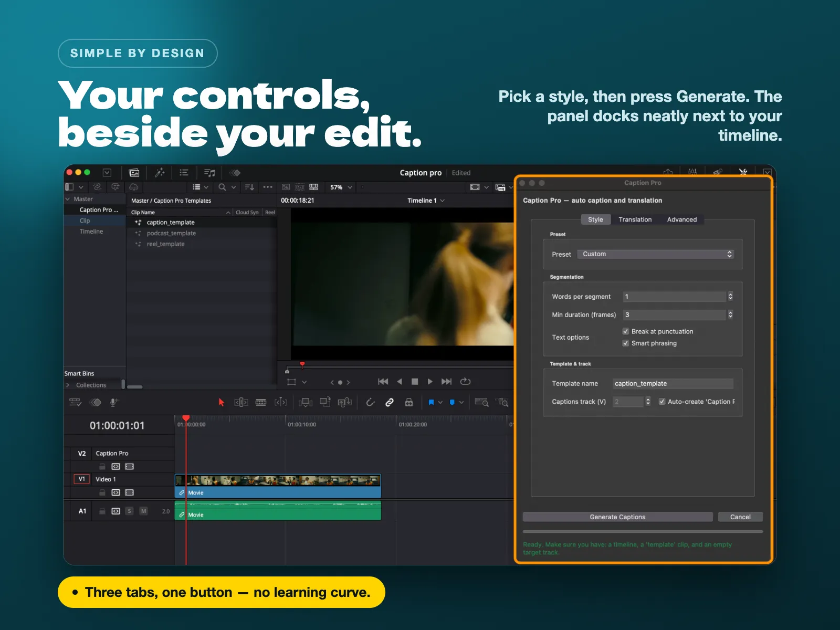Screen dimensions: 840x630
Task: Open the Effects magic wand icon
Action: pyautogui.click(x=160, y=173)
